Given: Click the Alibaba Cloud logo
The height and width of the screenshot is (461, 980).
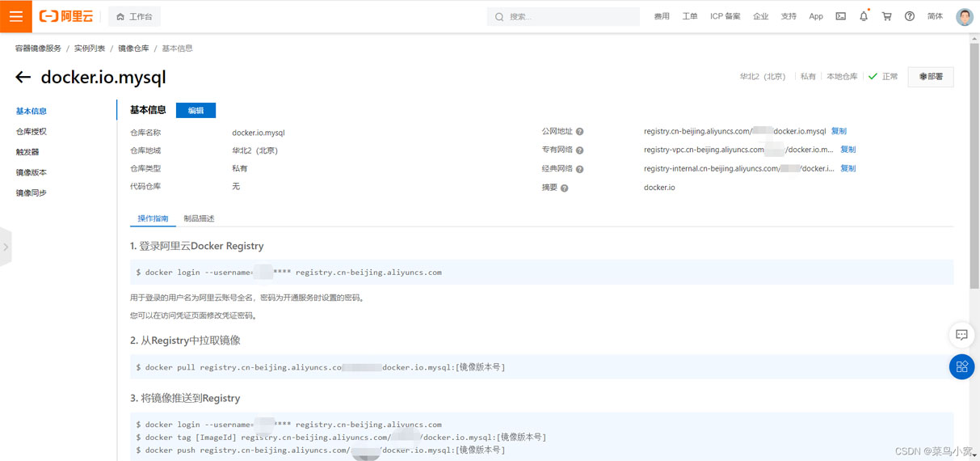Looking at the screenshot, I should pos(66,16).
